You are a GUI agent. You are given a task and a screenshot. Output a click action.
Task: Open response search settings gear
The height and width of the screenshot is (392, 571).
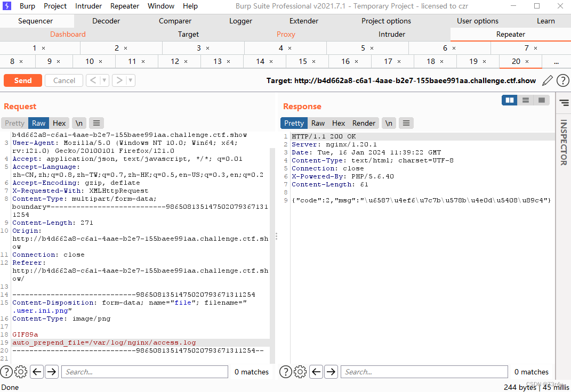click(300, 372)
